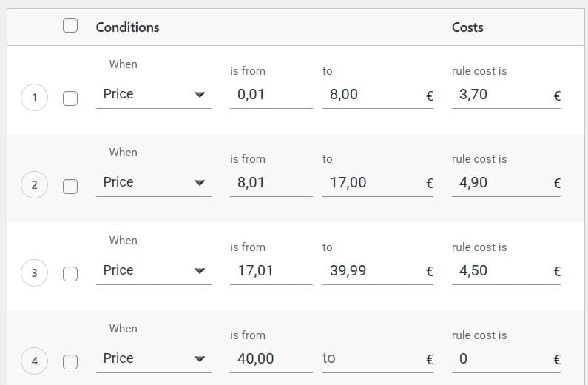This screenshot has width=588, height=385.
Task: Click the rule 3 number badge
Action: [x=34, y=273]
